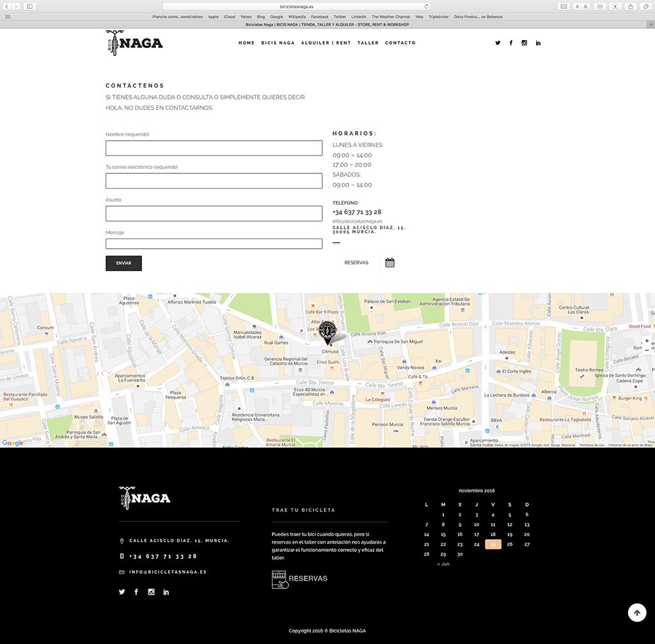Click the calendar icon beside Reservas
This screenshot has height=644, width=655.
pos(390,263)
